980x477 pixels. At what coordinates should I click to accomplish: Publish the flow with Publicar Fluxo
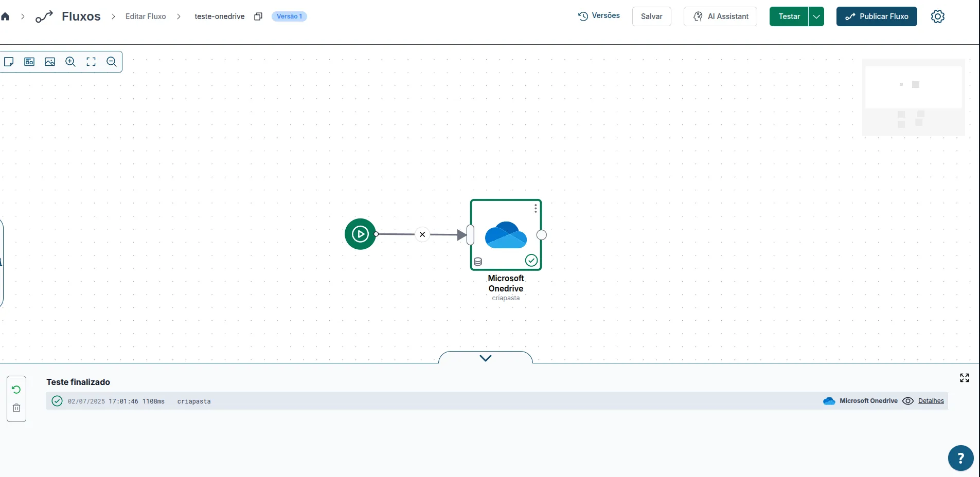(x=877, y=16)
